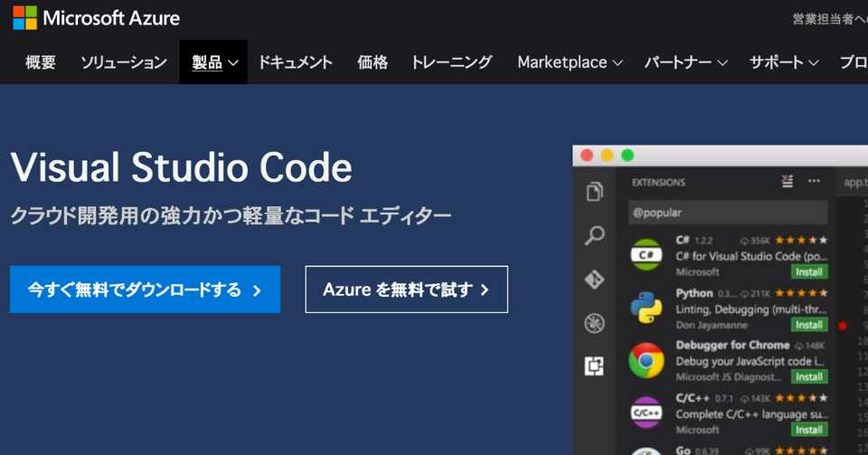
Task: Click Azure を無料で試す button
Action: coord(406,289)
